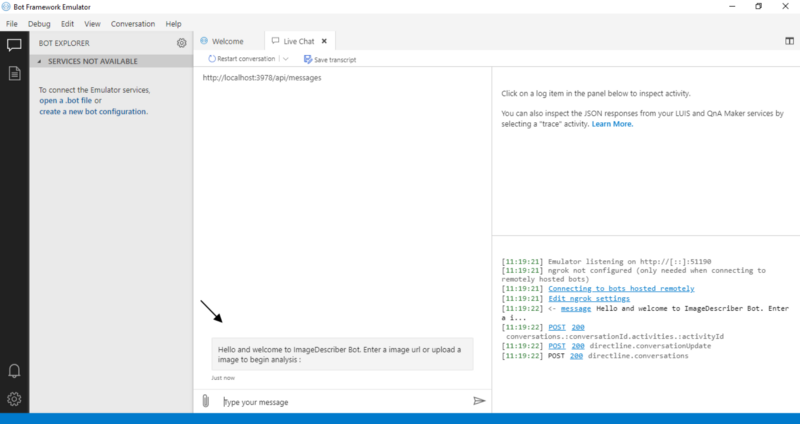800x424 pixels.
Task: Open the chat view in left sidebar
Action: [14, 45]
